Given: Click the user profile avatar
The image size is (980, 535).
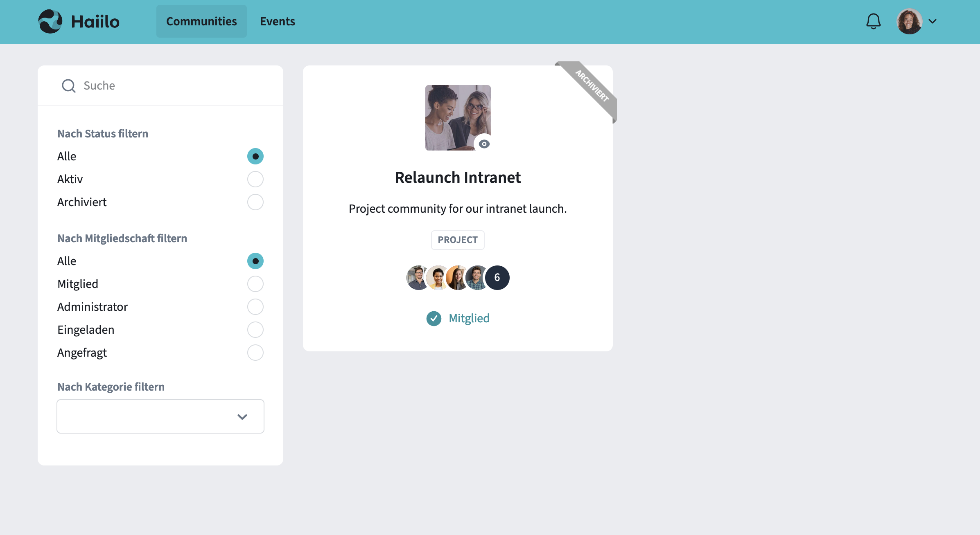Looking at the screenshot, I should [x=909, y=21].
